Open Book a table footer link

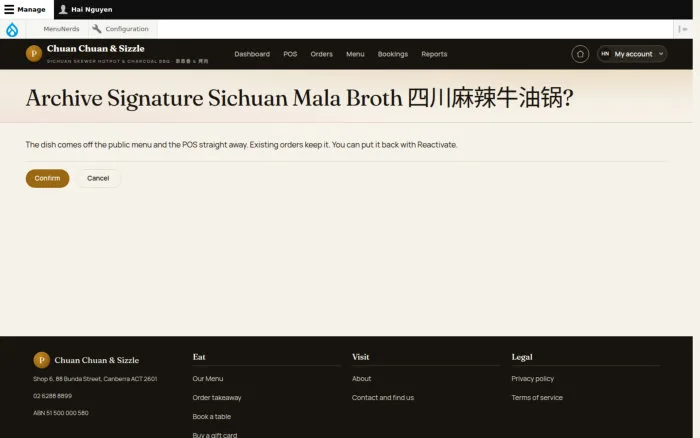212,417
